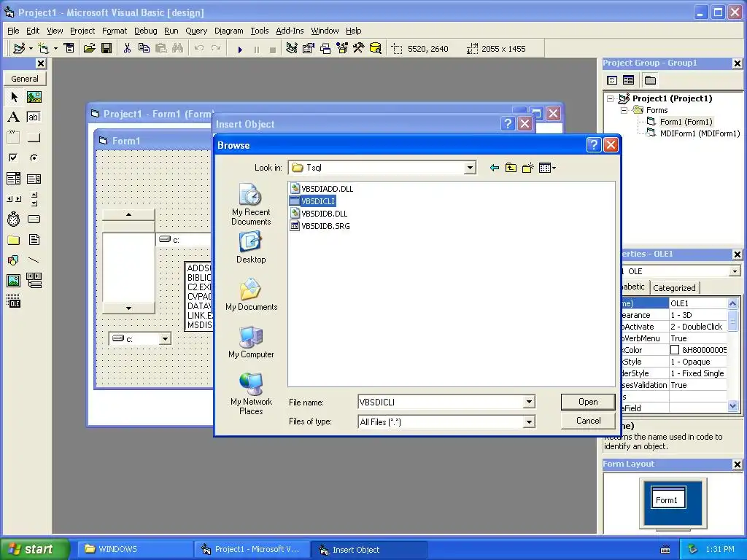The width and height of the screenshot is (747, 560).
Task: Select the Timer tool in the toolbox
Action: [14, 219]
